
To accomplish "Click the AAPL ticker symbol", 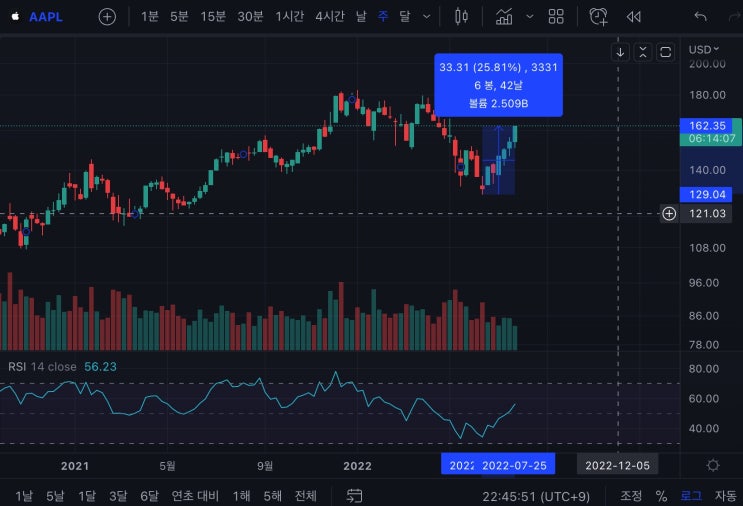I will [45, 17].
